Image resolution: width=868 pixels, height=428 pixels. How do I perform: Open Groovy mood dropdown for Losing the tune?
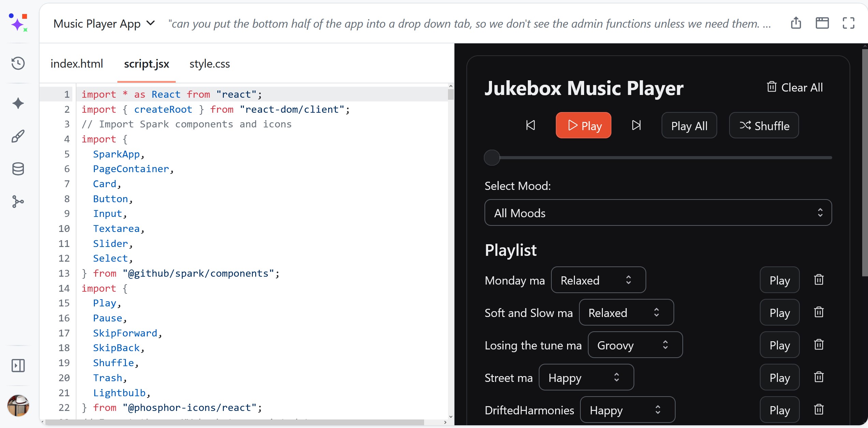(635, 345)
